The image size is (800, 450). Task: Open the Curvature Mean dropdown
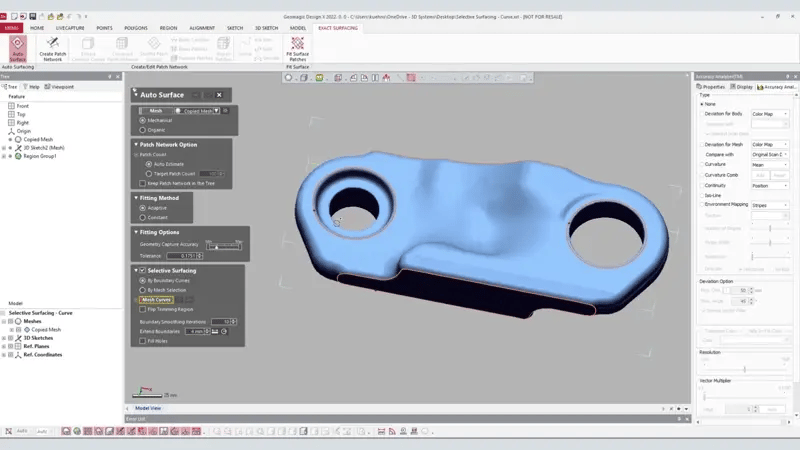[x=769, y=165]
